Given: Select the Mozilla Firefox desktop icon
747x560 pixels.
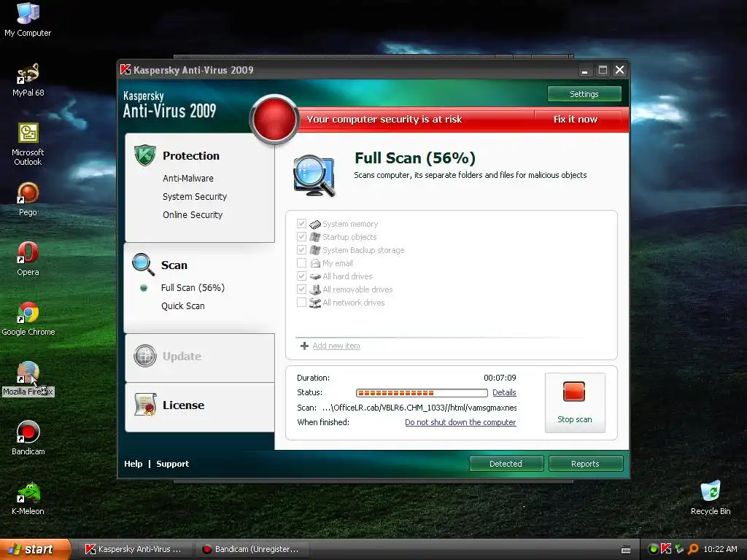Looking at the screenshot, I should pos(28,379).
